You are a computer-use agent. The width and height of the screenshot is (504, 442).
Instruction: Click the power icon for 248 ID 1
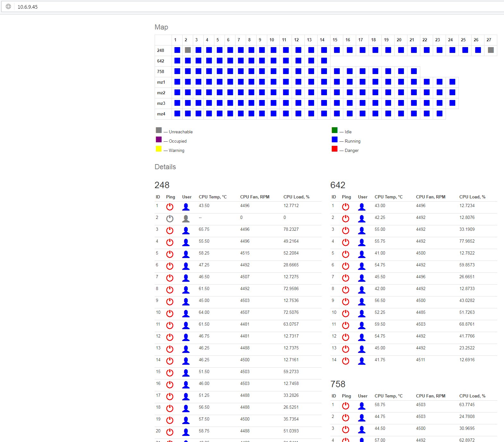tap(170, 207)
